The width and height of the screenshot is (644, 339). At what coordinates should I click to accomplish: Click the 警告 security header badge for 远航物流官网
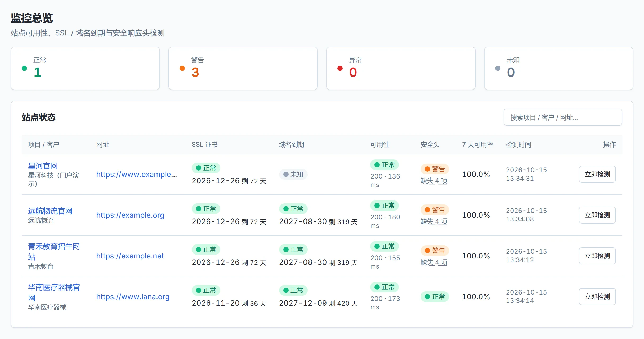[x=435, y=210]
